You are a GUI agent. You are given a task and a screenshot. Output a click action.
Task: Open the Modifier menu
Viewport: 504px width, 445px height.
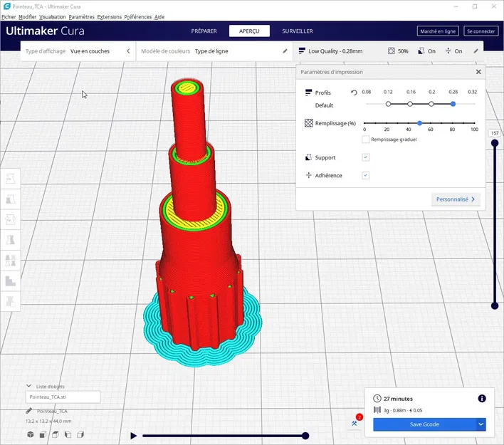[x=27, y=16]
